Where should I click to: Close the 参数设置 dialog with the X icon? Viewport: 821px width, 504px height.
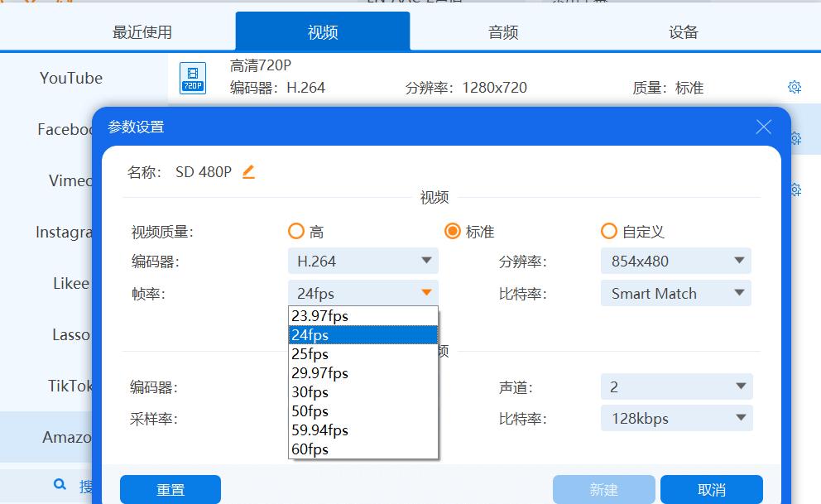(x=763, y=127)
